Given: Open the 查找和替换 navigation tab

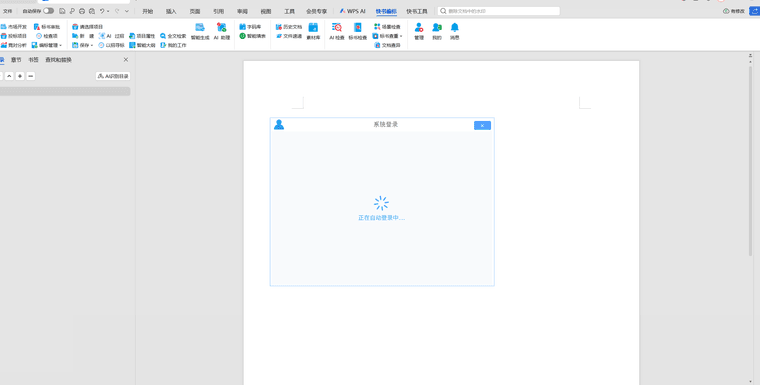Looking at the screenshot, I should coord(58,60).
